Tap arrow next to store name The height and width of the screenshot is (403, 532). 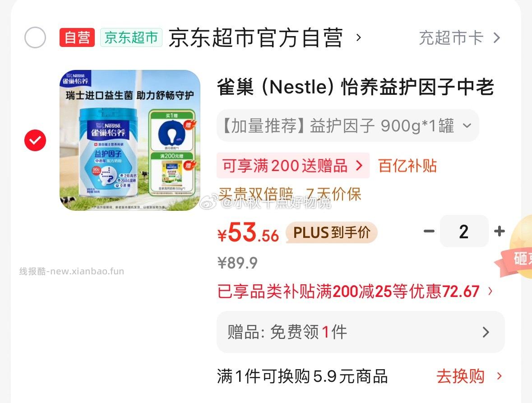pyautogui.click(x=359, y=37)
